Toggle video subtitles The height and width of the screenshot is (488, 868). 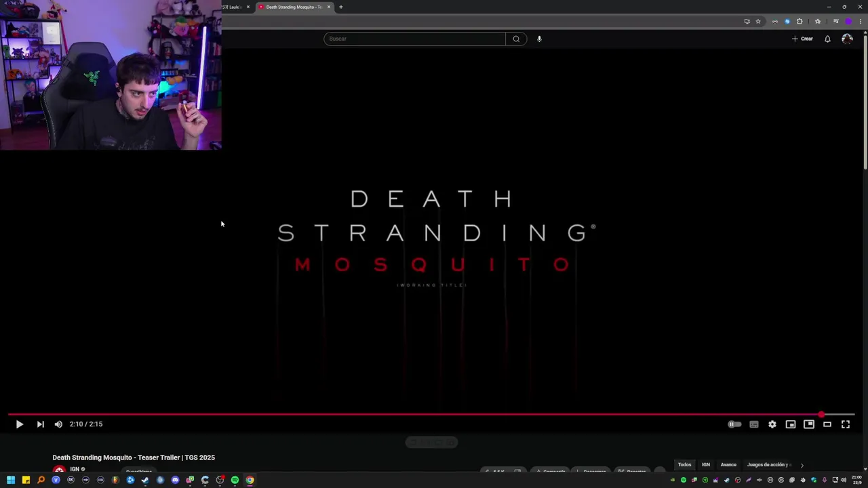(x=754, y=424)
